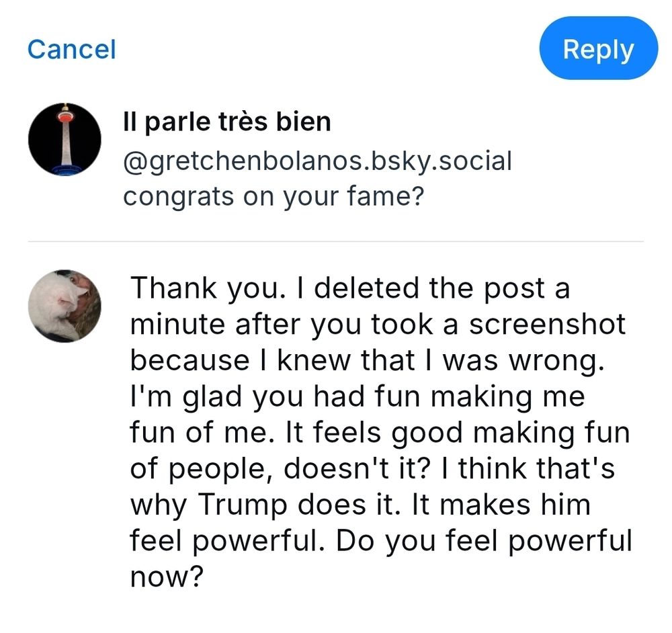Place cursor on 'Thank you.' in draft
The image size is (672, 633).
[x=208, y=288]
